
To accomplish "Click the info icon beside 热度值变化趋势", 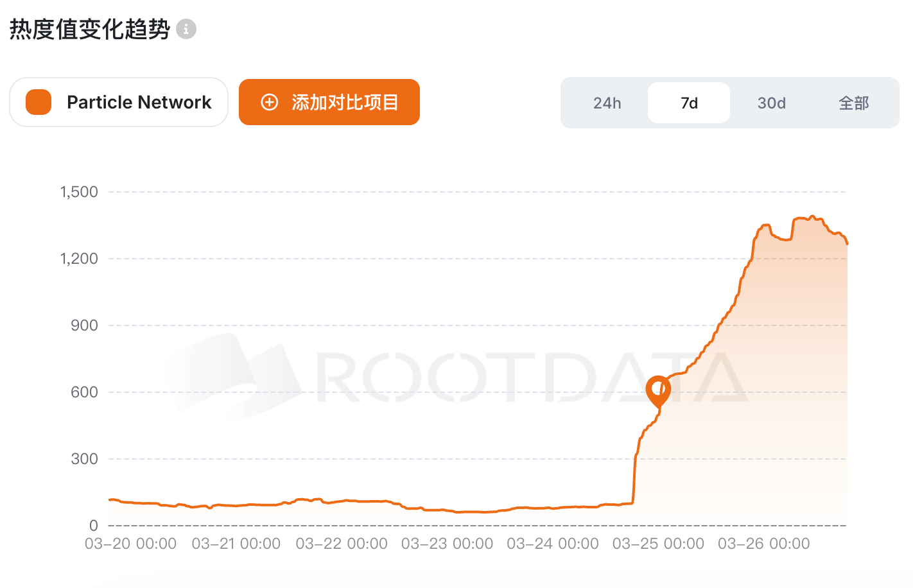I will pos(186,29).
